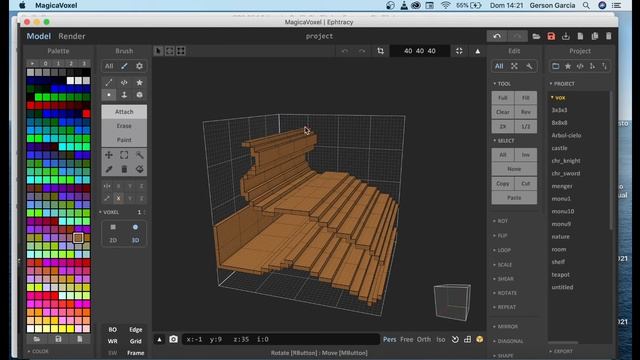Toggle the Edge display option

[x=136, y=329]
